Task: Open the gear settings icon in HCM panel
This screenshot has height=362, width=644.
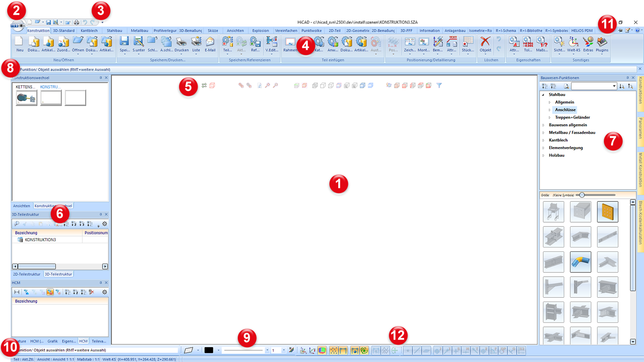Action: coord(105,292)
